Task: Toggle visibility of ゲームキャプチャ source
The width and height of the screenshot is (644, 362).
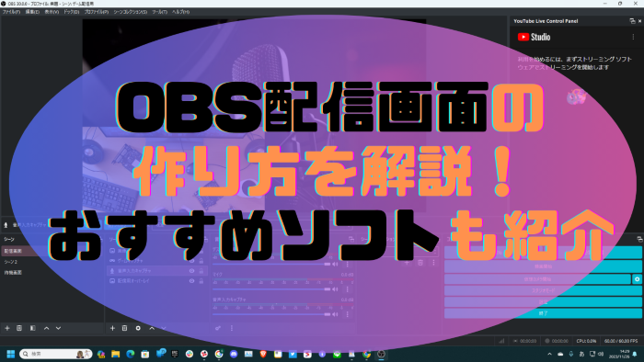Action: pyautogui.click(x=191, y=261)
